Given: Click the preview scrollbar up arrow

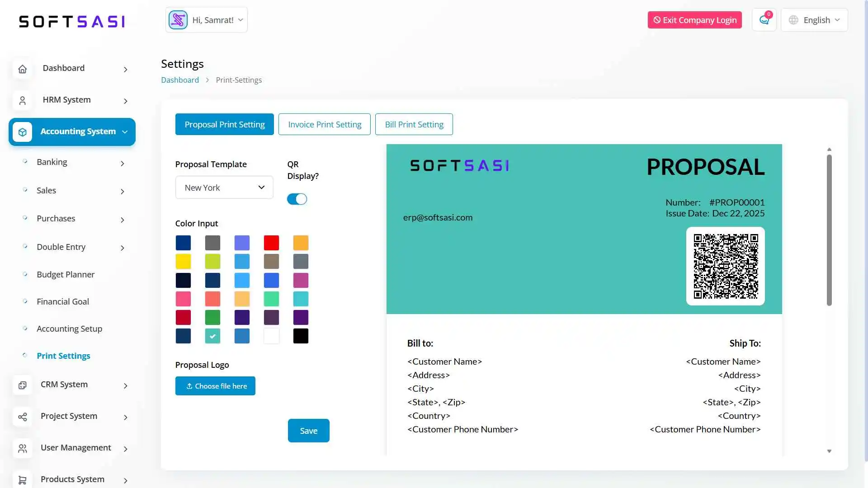Looking at the screenshot, I should (829, 149).
